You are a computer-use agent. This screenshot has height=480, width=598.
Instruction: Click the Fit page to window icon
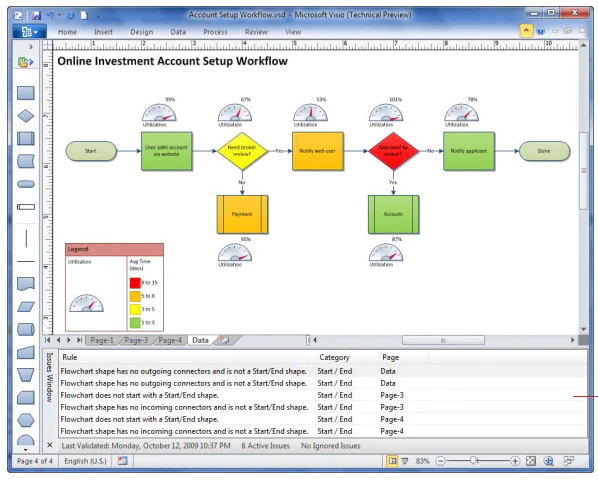(530, 461)
